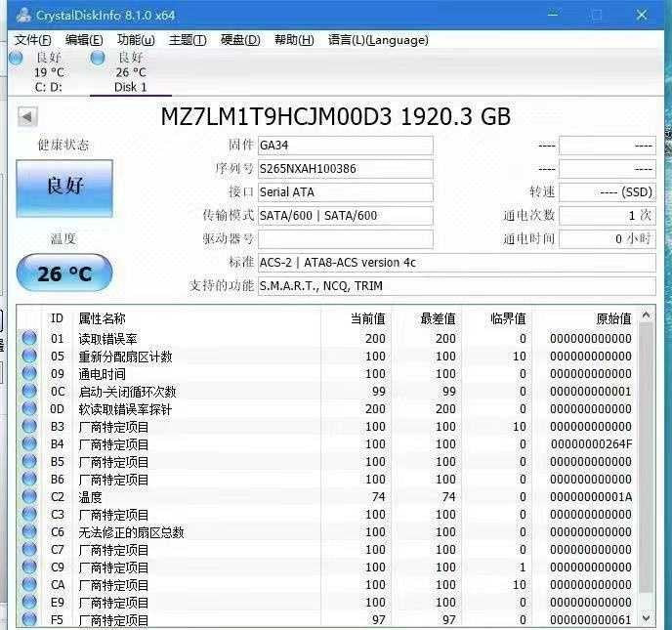Click the 标准 field showing ACS-2
The height and width of the screenshot is (630, 672).
pos(457,263)
